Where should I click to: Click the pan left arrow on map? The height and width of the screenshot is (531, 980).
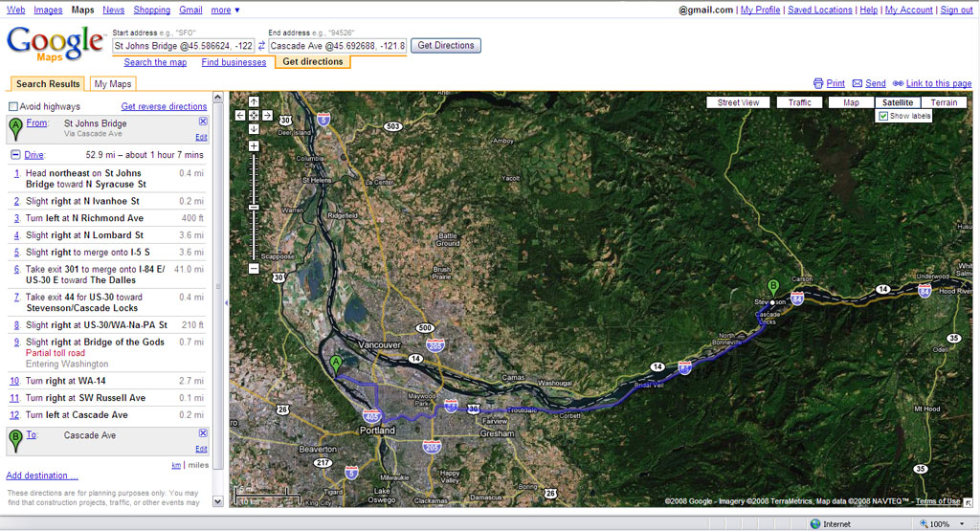[x=241, y=115]
